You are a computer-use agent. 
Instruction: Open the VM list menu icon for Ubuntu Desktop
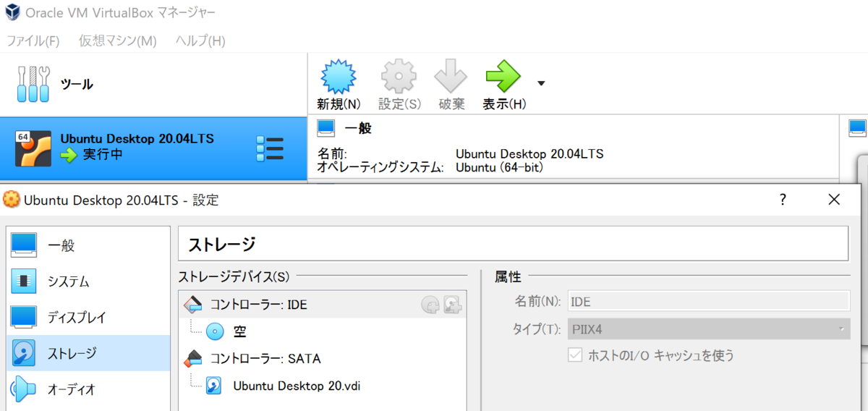(x=270, y=147)
